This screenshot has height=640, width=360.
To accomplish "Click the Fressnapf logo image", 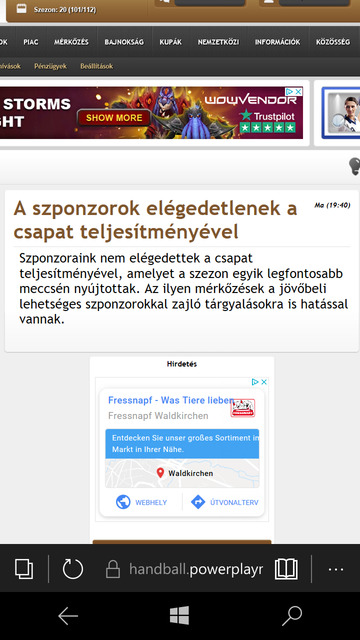I will pos(242,407).
